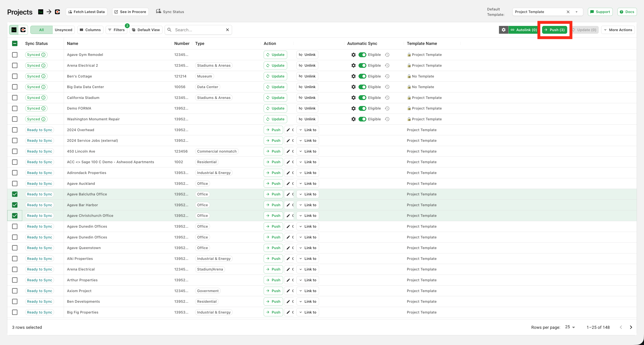
Task: Click info icon on Big Data Data Center Synced badge
Action: tap(43, 87)
